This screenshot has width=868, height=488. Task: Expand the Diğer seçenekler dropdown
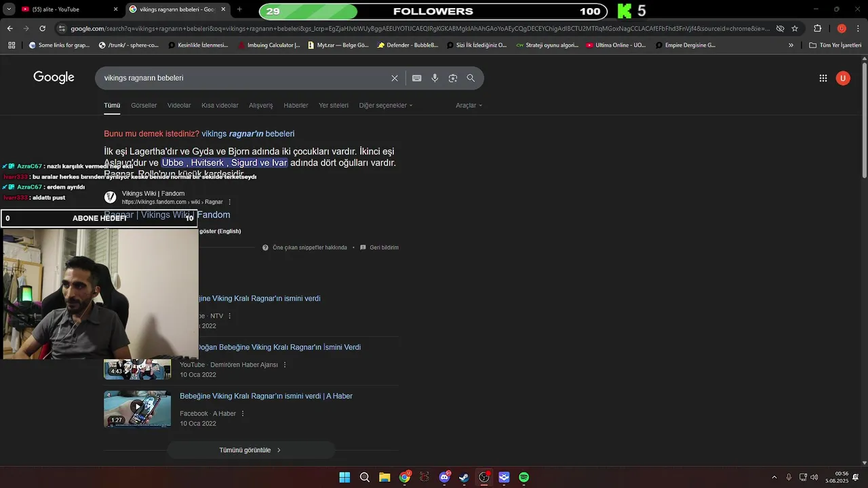(386, 106)
